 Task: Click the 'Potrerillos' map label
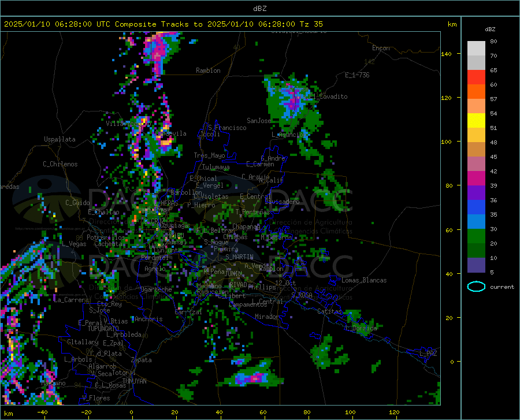pyautogui.click(x=106, y=237)
